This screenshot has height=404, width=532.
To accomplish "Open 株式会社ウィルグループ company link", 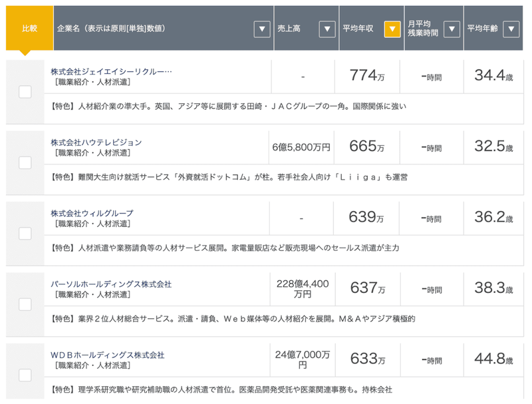I will 92,214.
